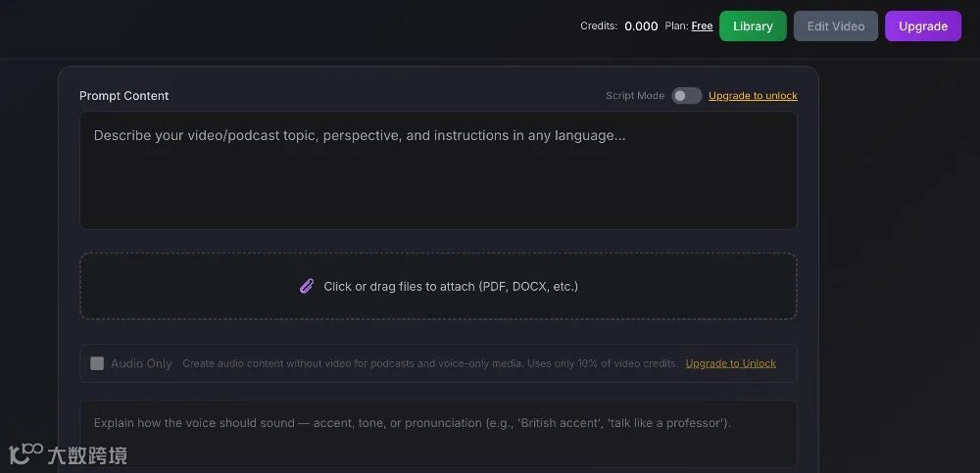The image size is (980, 473).
Task: Check the Audio Only checkbox
Action: [97, 363]
